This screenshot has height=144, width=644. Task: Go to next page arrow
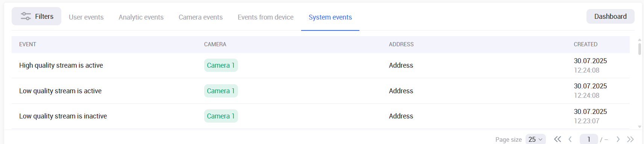click(x=618, y=139)
